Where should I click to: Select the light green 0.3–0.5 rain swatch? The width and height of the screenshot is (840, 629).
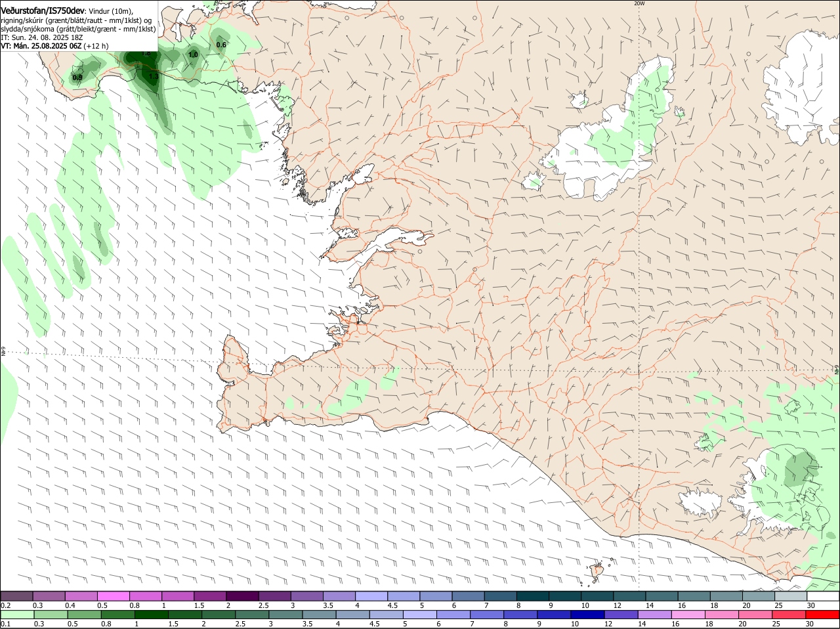(x=51, y=615)
